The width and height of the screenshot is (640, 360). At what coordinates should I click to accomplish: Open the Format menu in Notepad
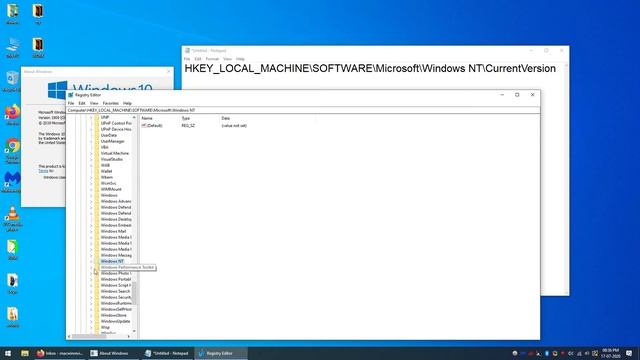[212, 59]
